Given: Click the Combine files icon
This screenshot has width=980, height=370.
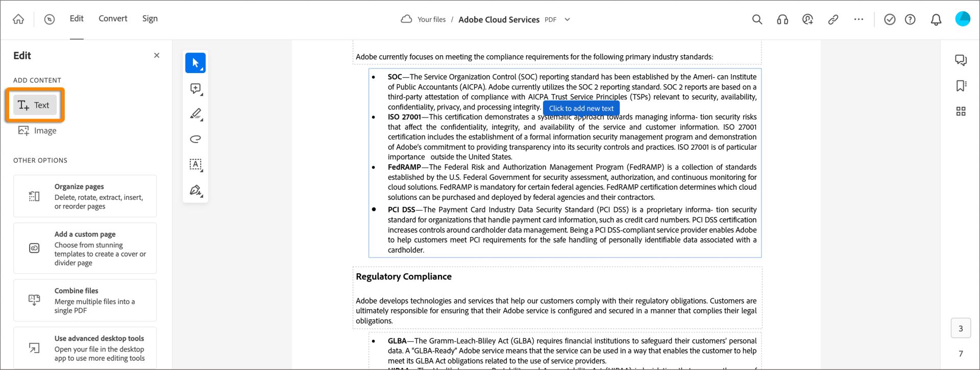Looking at the screenshot, I should pyautogui.click(x=34, y=300).
